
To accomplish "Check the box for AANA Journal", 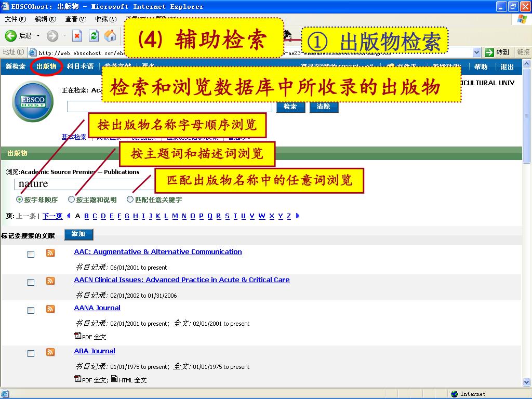I will 31,311.
